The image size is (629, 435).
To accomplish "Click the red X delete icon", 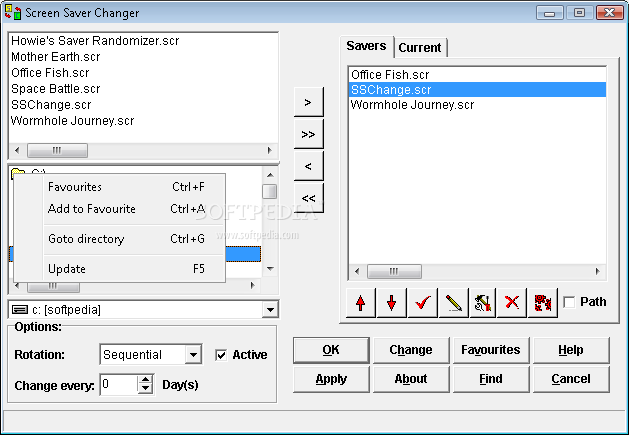I will pos(511,303).
